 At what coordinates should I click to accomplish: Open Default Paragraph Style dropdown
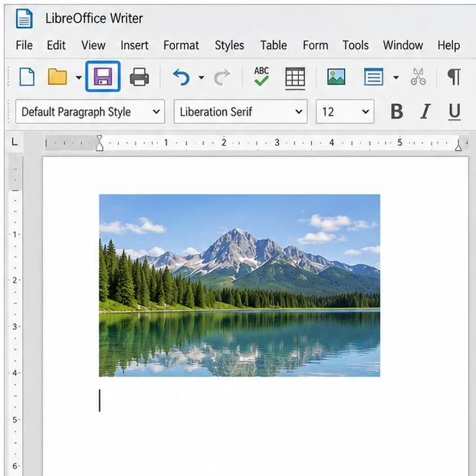pos(90,111)
